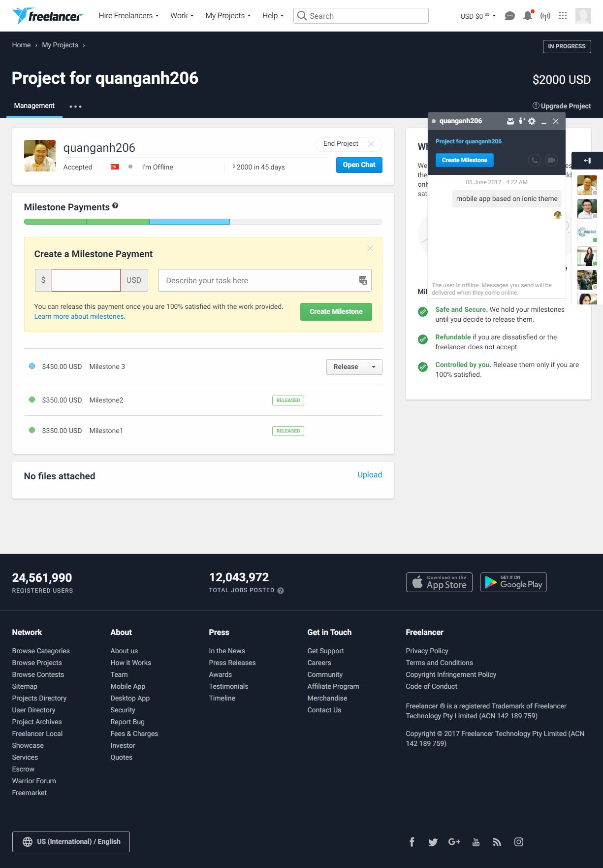The height and width of the screenshot is (868, 603).
Task: Expand the Work menu
Action: click(182, 16)
